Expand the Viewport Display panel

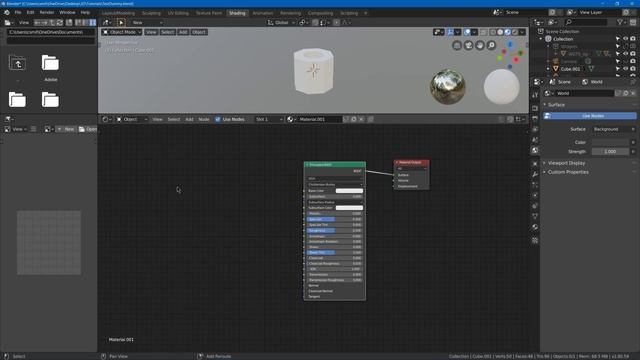pyautogui.click(x=567, y=163)
